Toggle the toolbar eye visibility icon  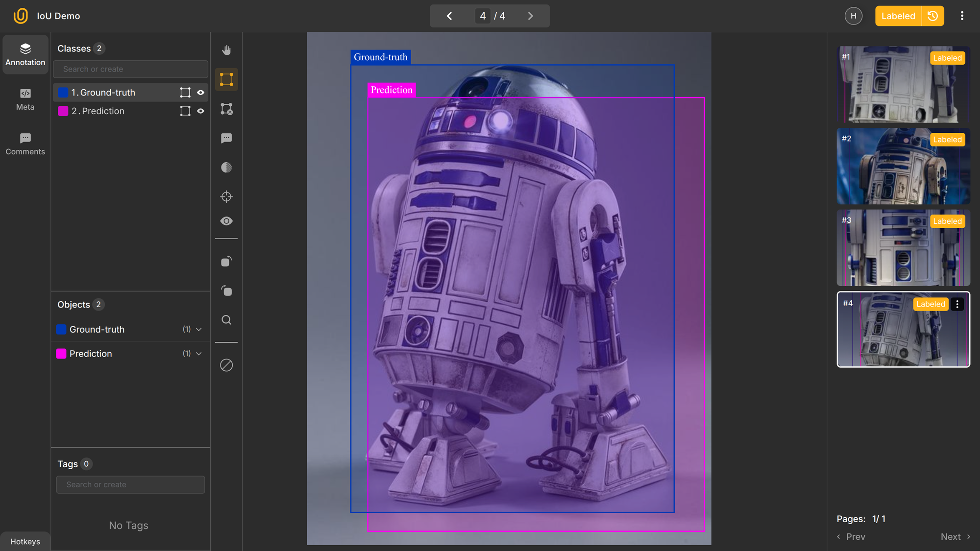[x=226, y=221]
